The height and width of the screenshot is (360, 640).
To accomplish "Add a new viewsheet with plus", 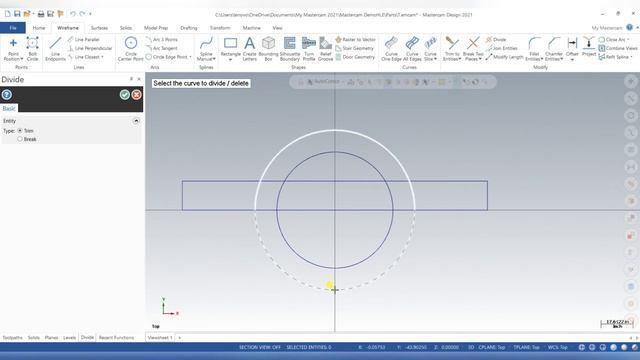I will pyautogui.click(x=180, y=338).
